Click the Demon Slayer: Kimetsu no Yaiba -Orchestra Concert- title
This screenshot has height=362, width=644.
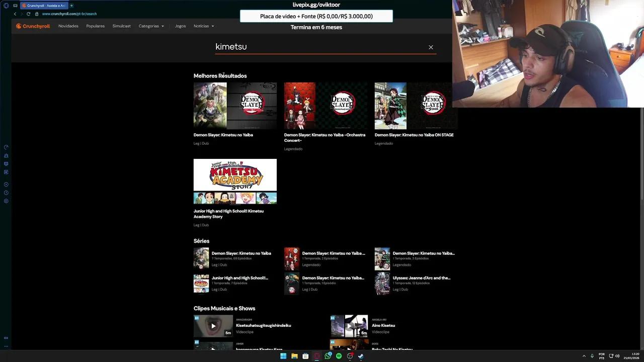[x=325, y=138]
